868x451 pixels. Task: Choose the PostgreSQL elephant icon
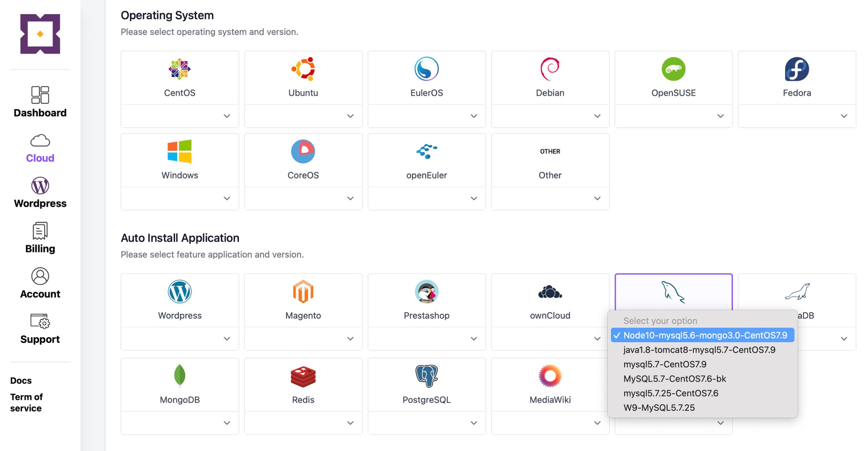coord(426,376)
